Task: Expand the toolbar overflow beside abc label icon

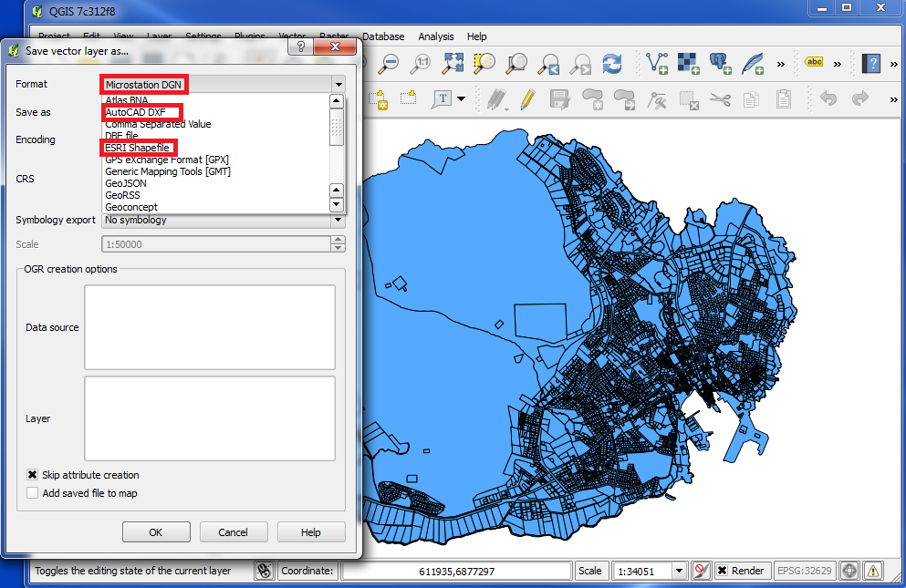Action: (838, 64)
